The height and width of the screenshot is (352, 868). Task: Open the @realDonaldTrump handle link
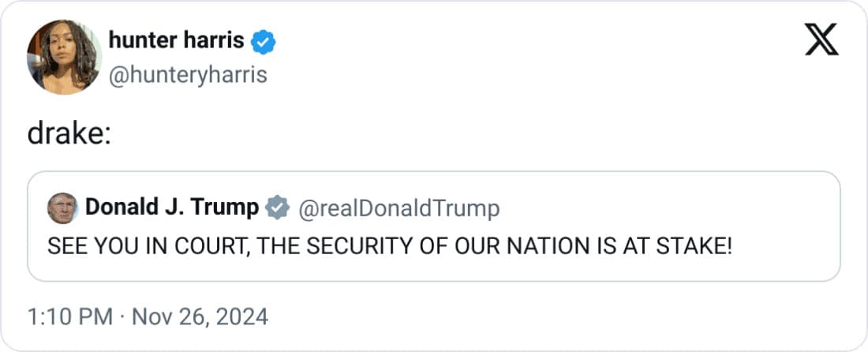click(398, 208)
